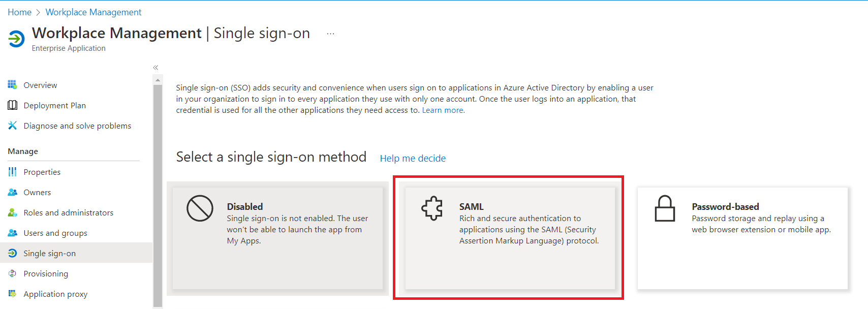Image resolution: width=868 pixels, height=309 pixels.
Task: Open Roles and administrators page
Action: [x=68, y=212]
